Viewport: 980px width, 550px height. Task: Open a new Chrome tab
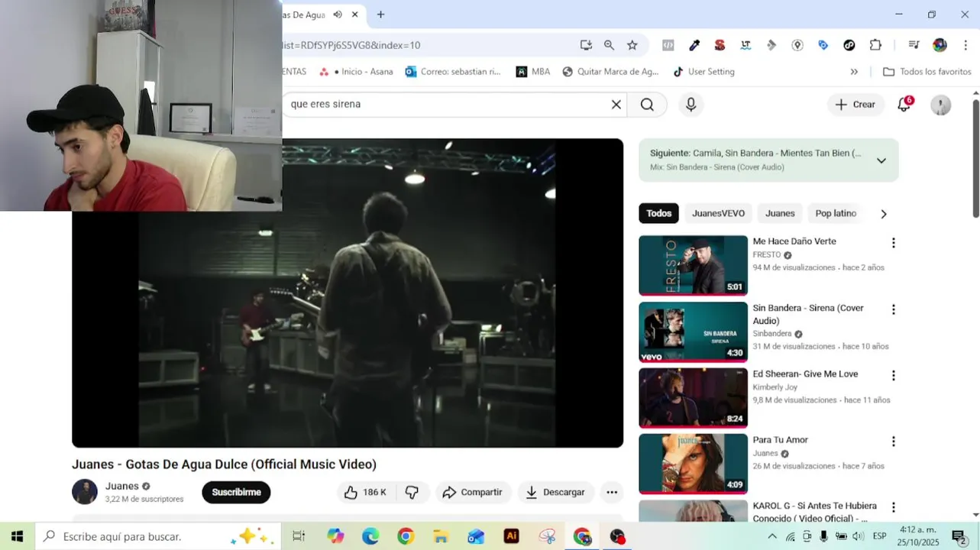pos(380,15)
